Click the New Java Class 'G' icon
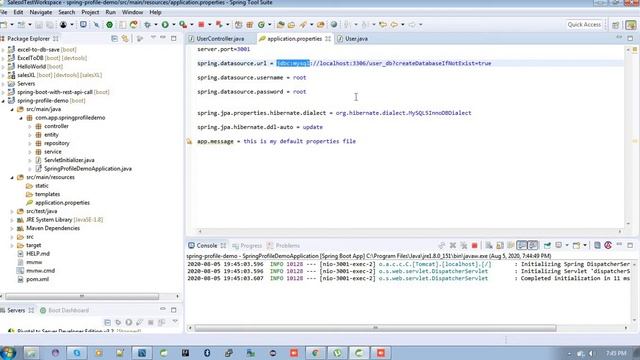 [261, 24]
